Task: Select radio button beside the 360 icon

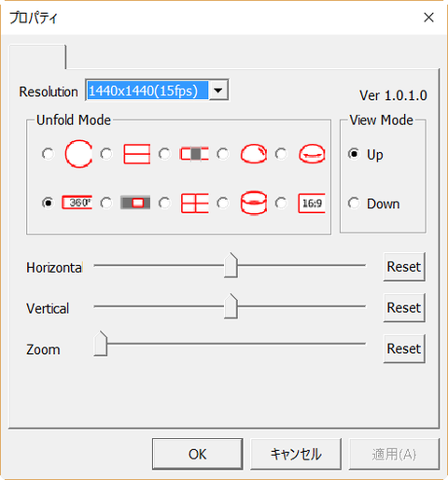Action: pos(48,203)
